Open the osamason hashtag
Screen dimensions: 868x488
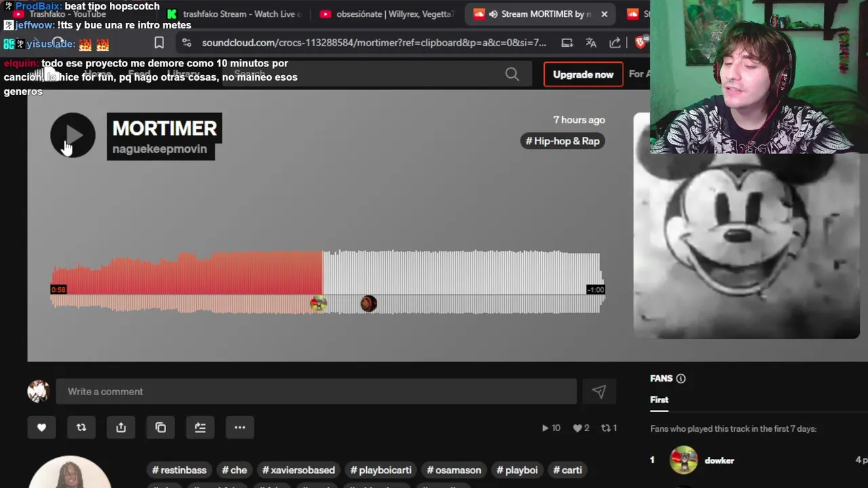[x=454, y=470]
